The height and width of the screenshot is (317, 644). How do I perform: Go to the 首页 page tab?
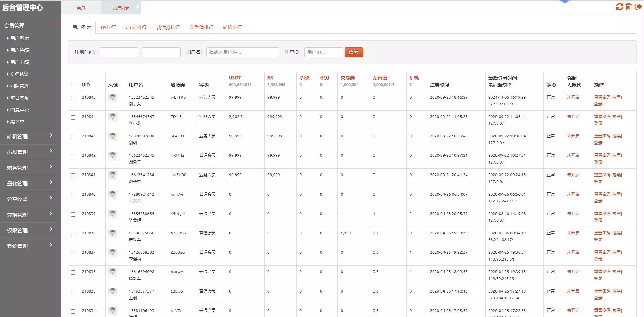pos(81,7)
